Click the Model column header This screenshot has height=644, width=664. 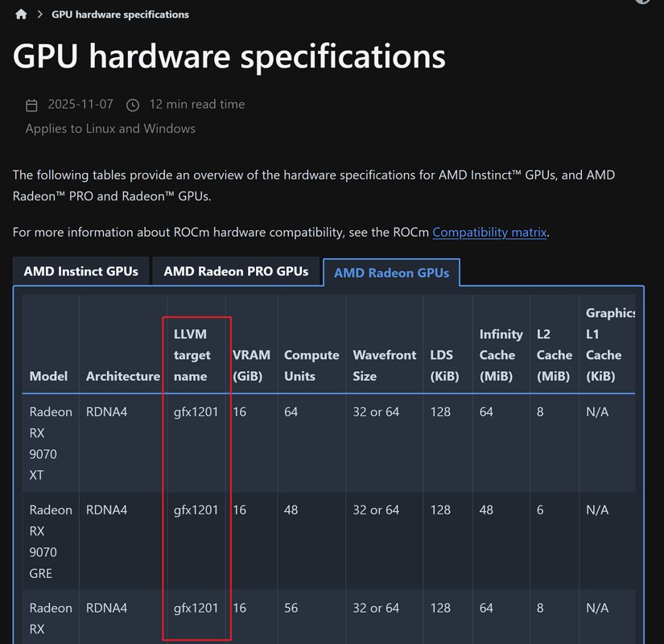(x=48, y=376)
